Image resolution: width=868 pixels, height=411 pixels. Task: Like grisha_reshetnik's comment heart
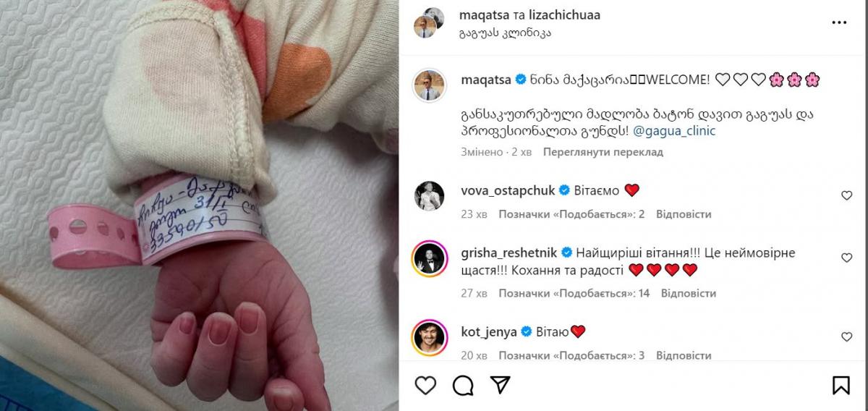[x=847, y=258]
